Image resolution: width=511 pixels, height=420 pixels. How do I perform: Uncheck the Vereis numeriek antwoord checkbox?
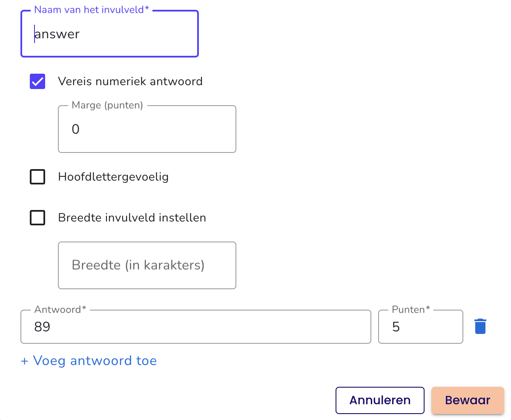(x=37, y=81)
